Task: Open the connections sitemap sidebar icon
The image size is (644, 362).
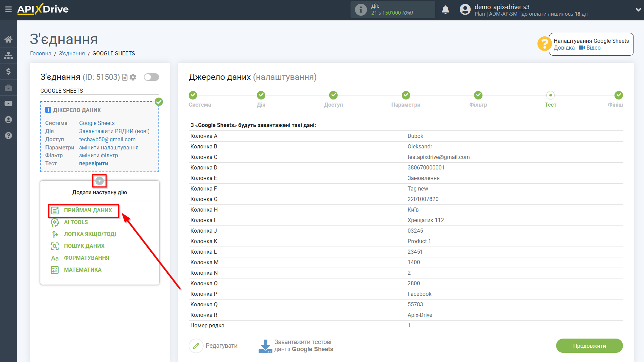Action: point(8,55)
